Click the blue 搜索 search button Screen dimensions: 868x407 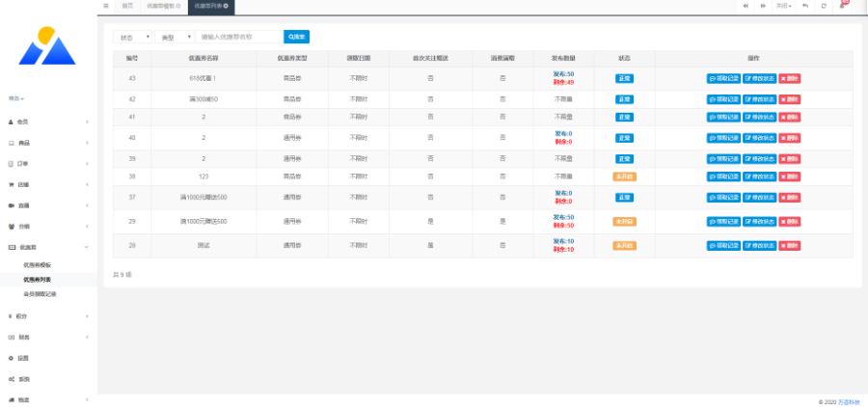[x=296, y=37]
